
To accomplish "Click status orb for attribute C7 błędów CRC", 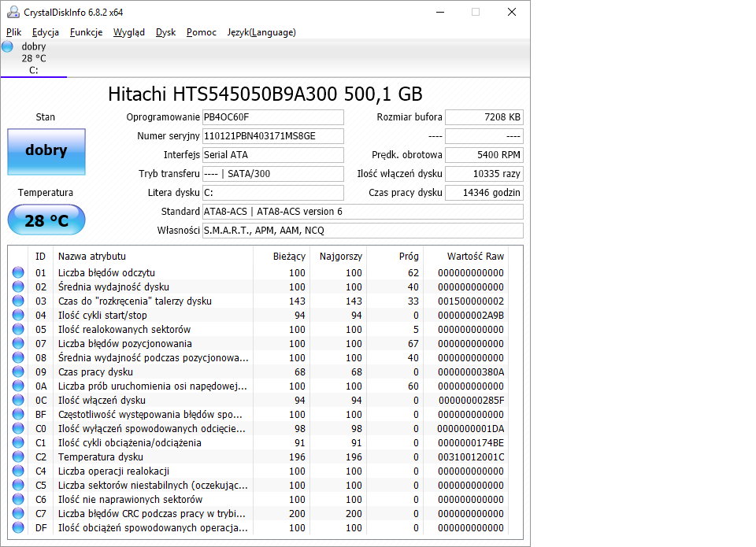I will [x=18, y=513].
